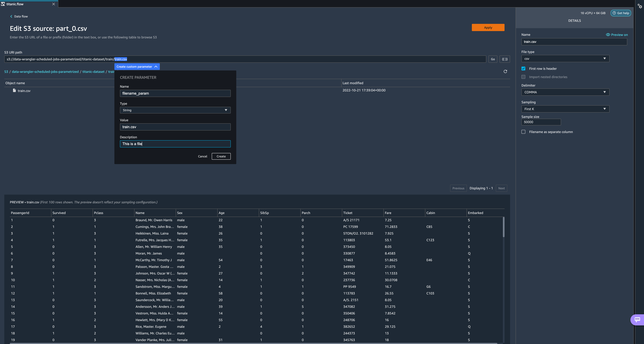Image resolution: width=644 pixels, height=344 pixels.
Task: Enable Filename as separate column checkbox
Action: pyautogui.click(x=523, y=132)
